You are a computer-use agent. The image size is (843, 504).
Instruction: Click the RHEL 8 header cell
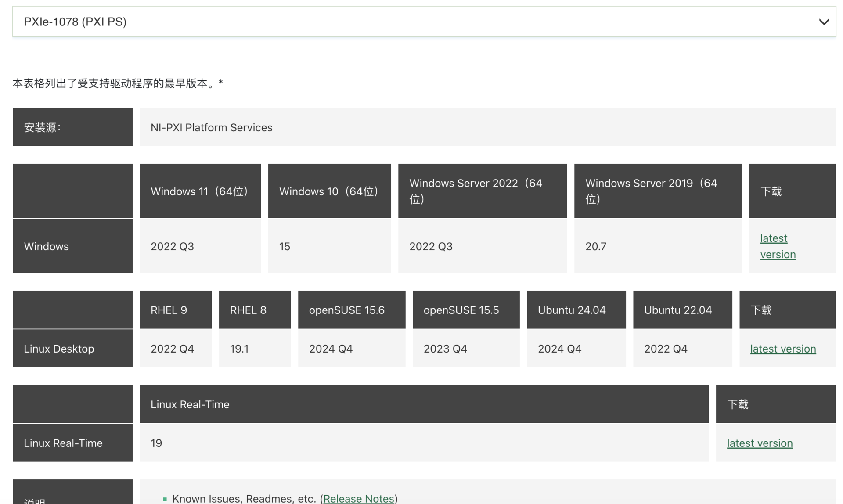point(255,310)
